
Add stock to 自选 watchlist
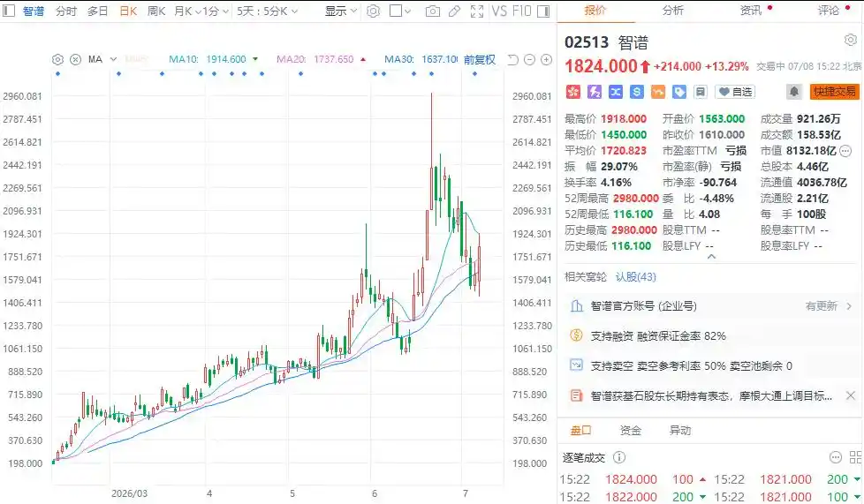point(735,92)
